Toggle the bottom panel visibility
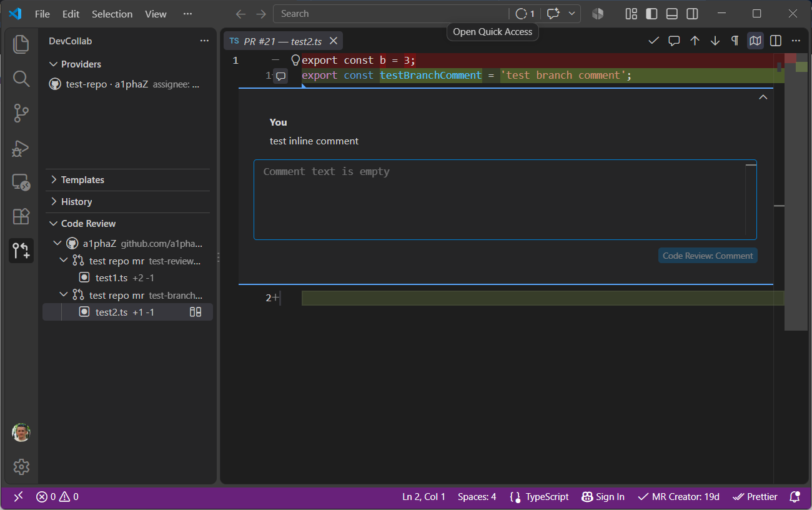The height and width of the screenshot is (510, 812). pyautogui.click(x=672, y=14)
